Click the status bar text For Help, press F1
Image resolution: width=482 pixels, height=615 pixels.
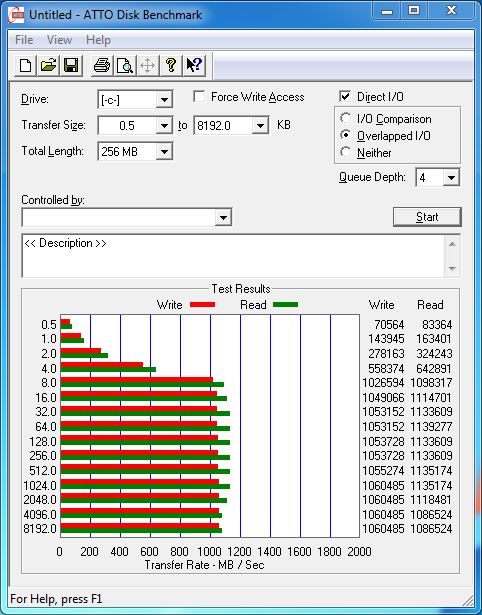(x=56, y=599)
